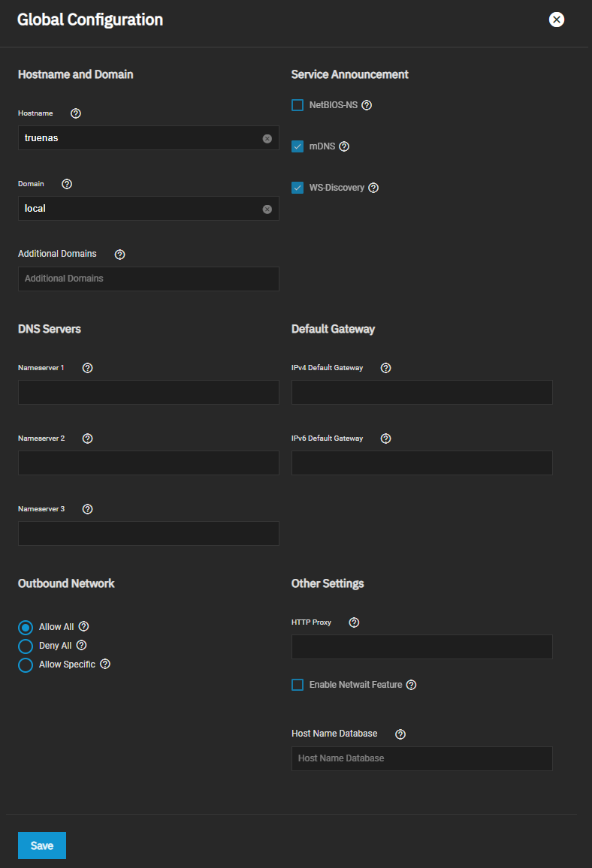The height and width of the screenshot is (868, 592).
Task: Click the Outbound Network section heading
Action: [66, 583]
